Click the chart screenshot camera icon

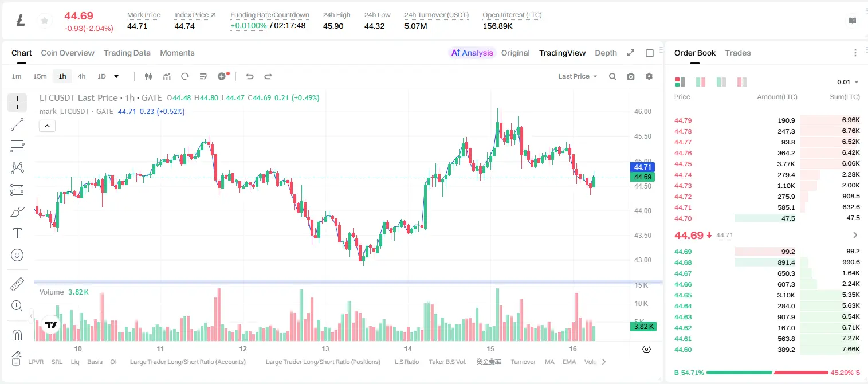631,76
